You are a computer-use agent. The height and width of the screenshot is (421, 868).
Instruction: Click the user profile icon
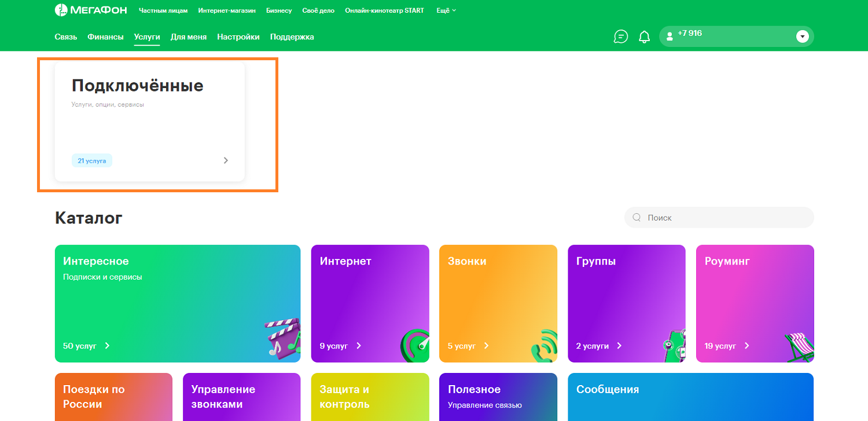pyautogui.click(x=670, y=37)
